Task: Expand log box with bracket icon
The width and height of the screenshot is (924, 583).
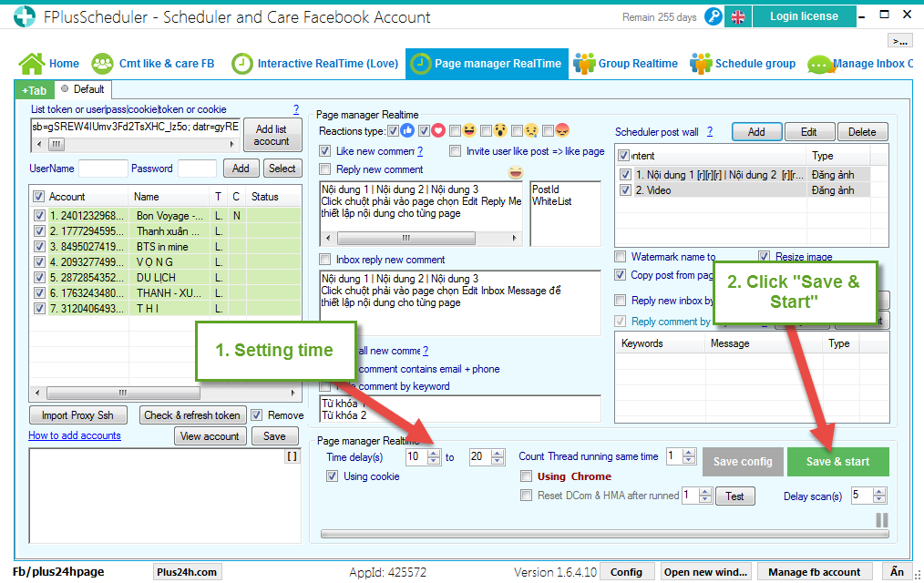Action: tap(293, 456)
